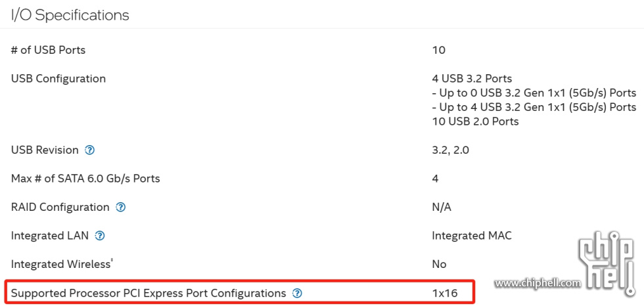644x306 pixels.
Task: Click the www.chiphell.com watermark text
Action: pos(538,282)
